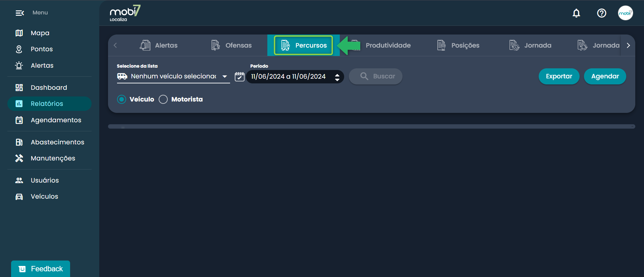
Task: Go to Pontos in the sidebar
Action: click(42, 49)
